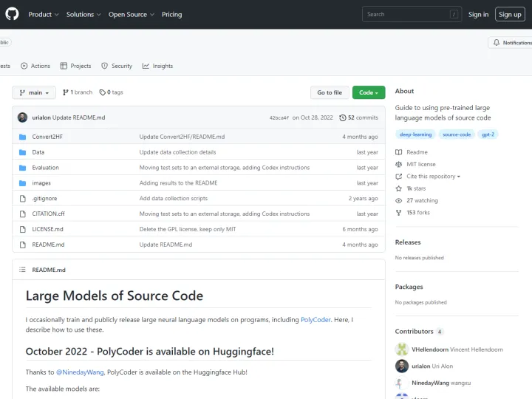Screen dimensions: 532x399
Task: Open VHellendoorn contributor profile
Action: click(x=430, y=349)
